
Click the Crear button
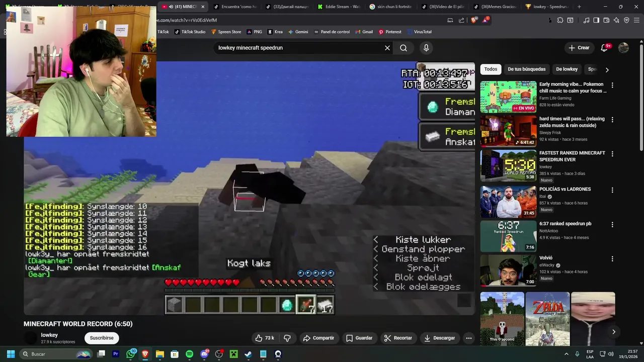(x=579, y=48)
